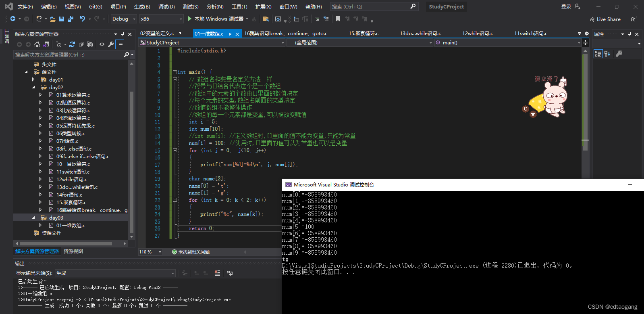Open properties wrench in Solution Explorer
The image size is (644, 314).
coord(111,44)
